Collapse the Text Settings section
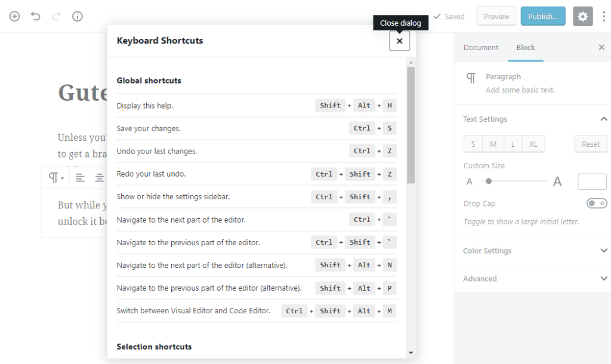This screenshot has width=611, height=364. 603,119
